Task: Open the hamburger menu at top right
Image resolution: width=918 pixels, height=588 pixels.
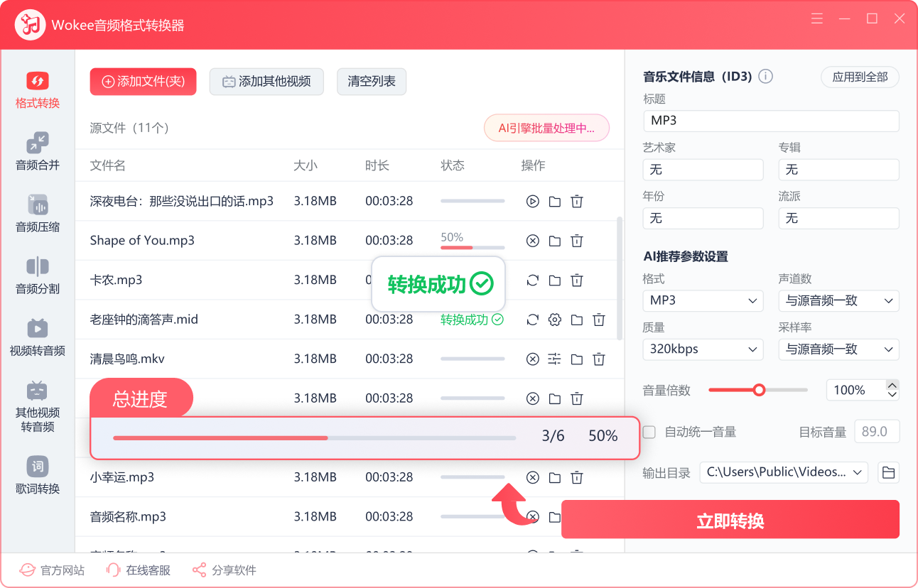Action: pyautogui.click(x=816, y=18)
